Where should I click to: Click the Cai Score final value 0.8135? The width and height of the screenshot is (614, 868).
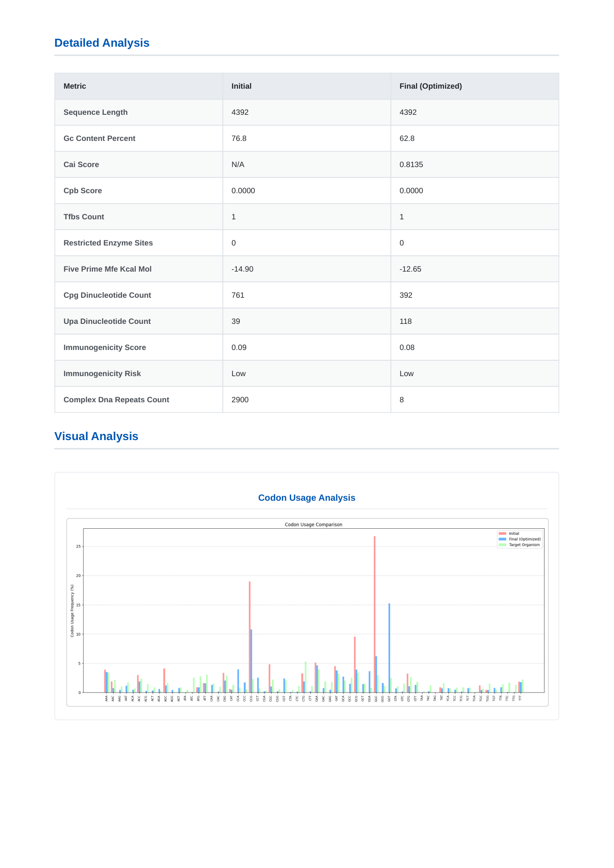(411, 165)
